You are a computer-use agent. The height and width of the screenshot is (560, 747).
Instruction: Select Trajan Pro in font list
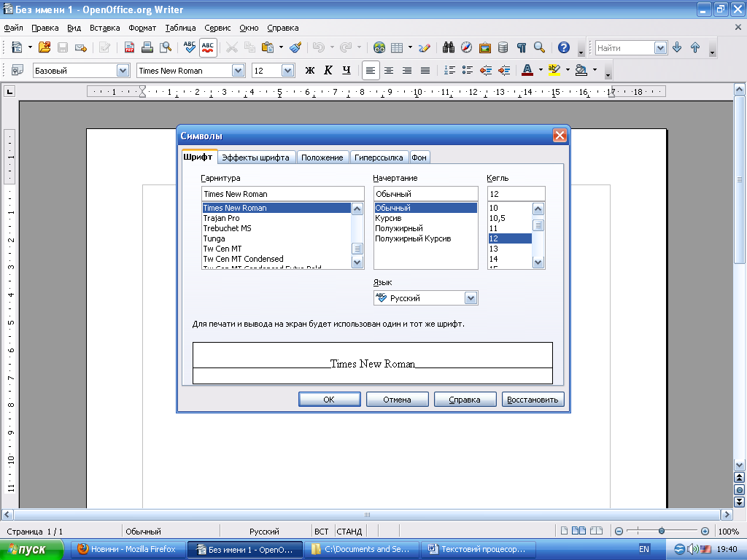coord(276,218)
